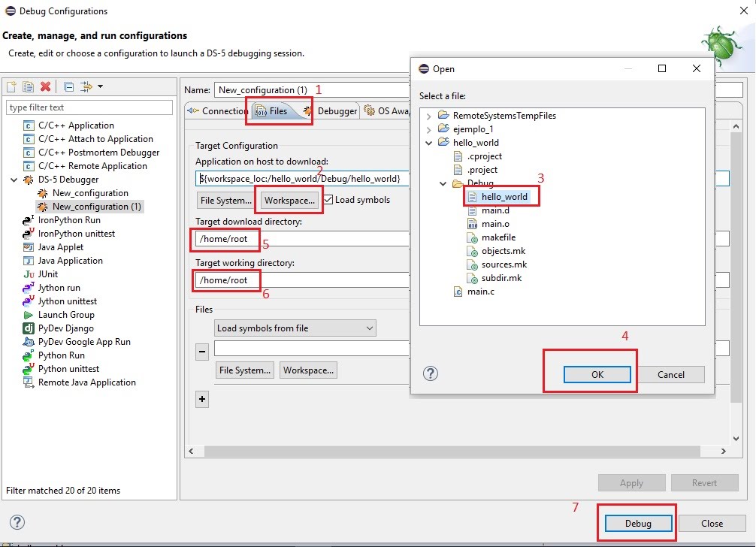Click the IronPython Run icon
The image size is (756, 547).
pos(29,220)
